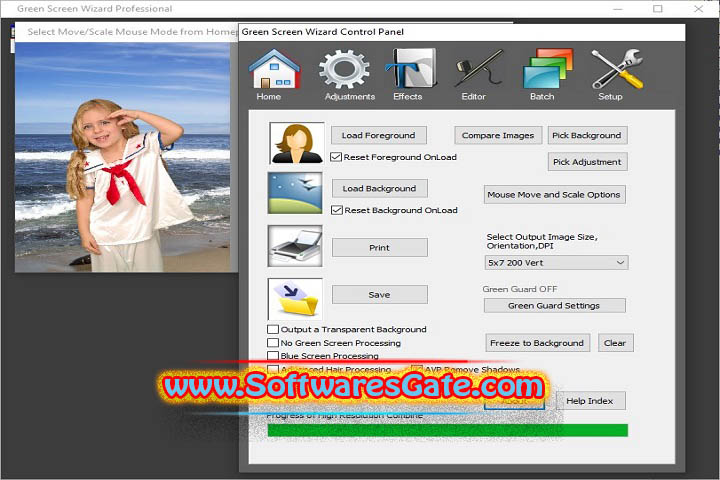720x480 pixels.
Task: Click Freeze to Background button
Action: coord(537,343)
